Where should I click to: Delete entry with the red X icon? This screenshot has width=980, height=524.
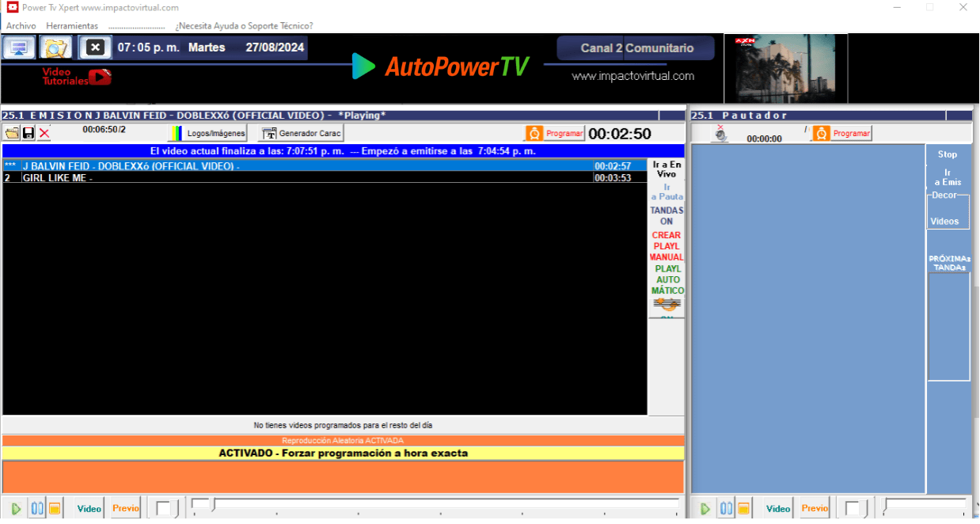click(x=44, y=133)
